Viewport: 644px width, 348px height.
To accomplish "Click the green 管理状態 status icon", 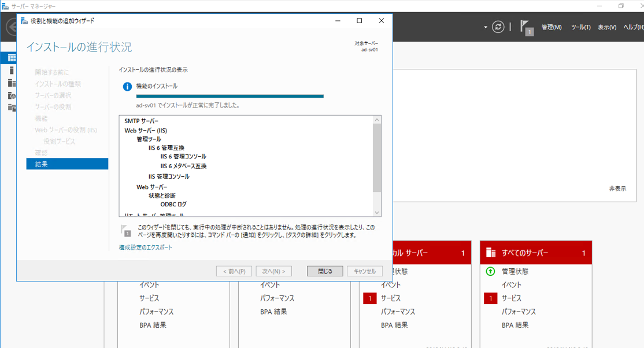I will tap(490, 271).
